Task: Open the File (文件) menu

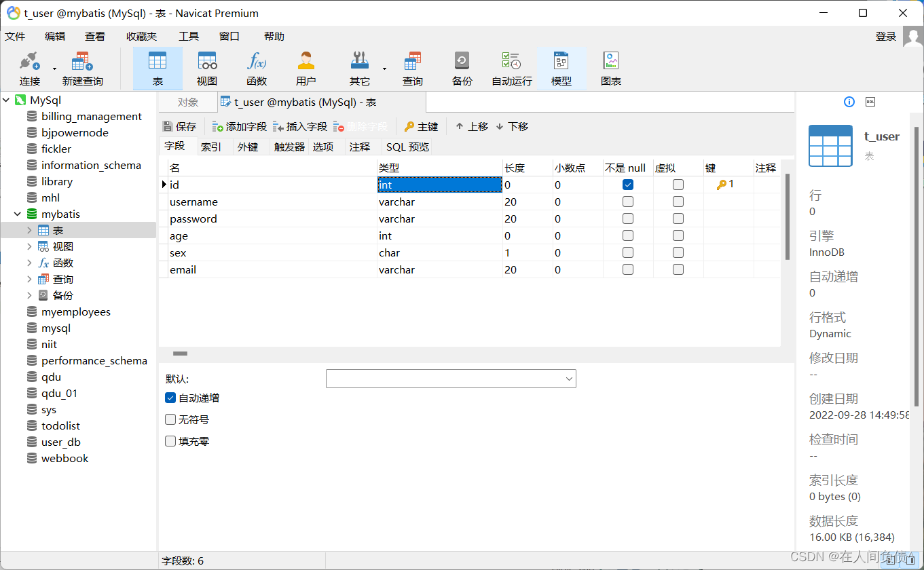Action: (x=15, y=37)
